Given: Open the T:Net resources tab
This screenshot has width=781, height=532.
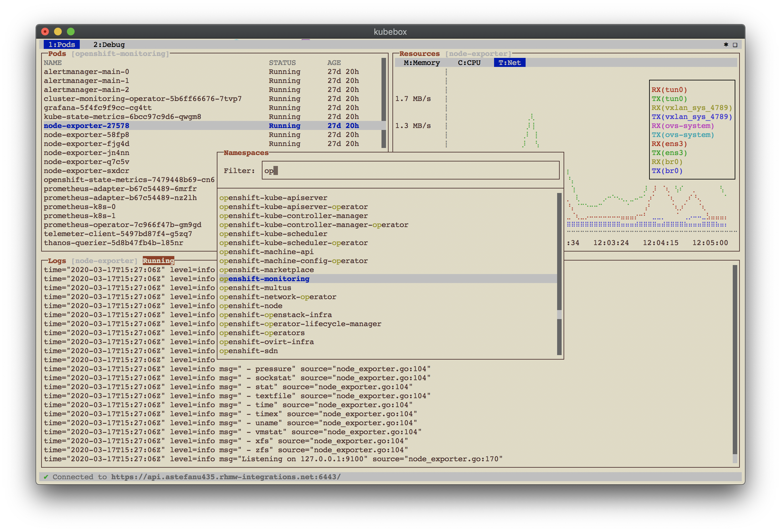Looking at the screenshot, I should [x=510, y=62].
